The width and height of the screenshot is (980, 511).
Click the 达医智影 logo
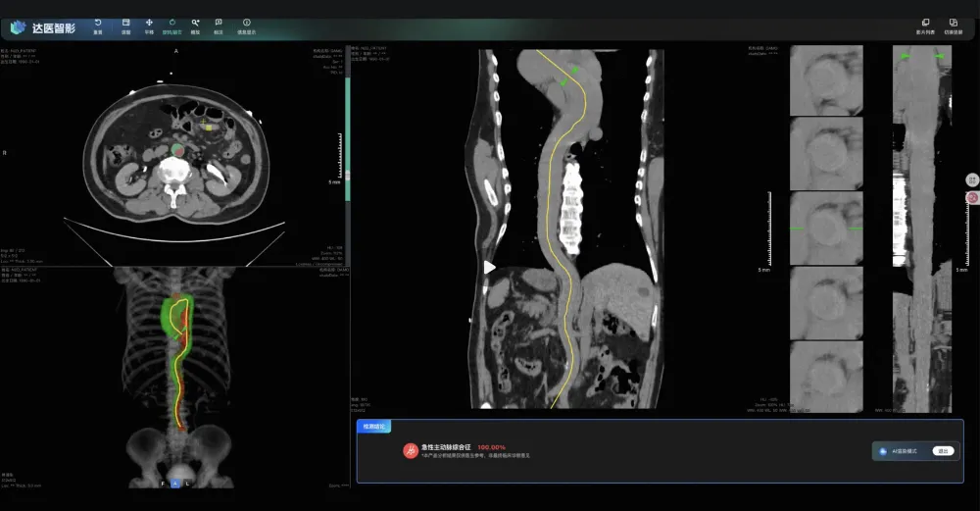pyautogui.click(x=43, y=27)
